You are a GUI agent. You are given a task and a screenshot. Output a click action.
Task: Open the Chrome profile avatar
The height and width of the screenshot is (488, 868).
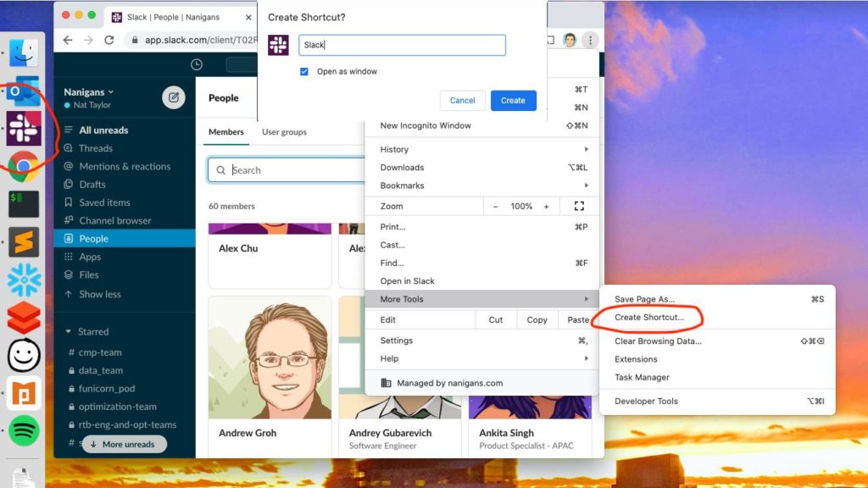click(x=570, y=40)
